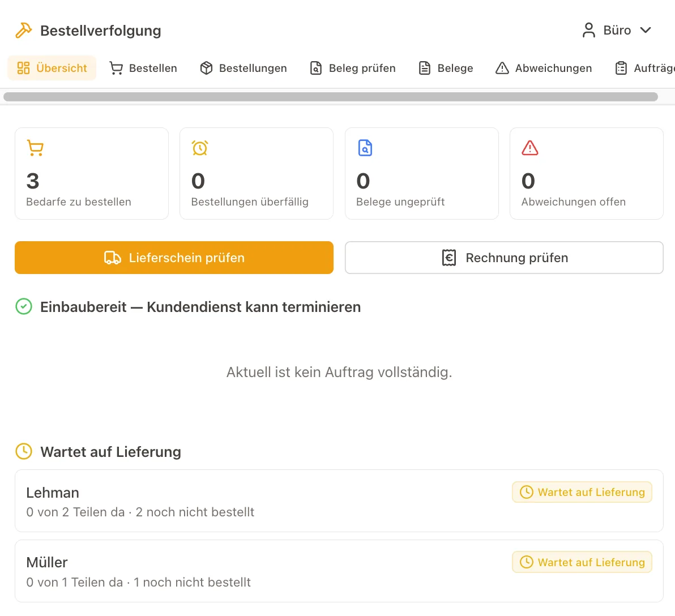Image resolution: width=675 pixels, height=616 pixels.
Task: Open the Belege tab
Action: pyautogui.click(x=446, y=68)
